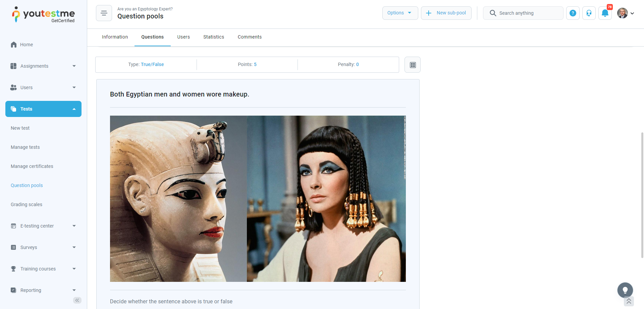Navigate to Question pools link
644x309 pixels.
[27, 185]
